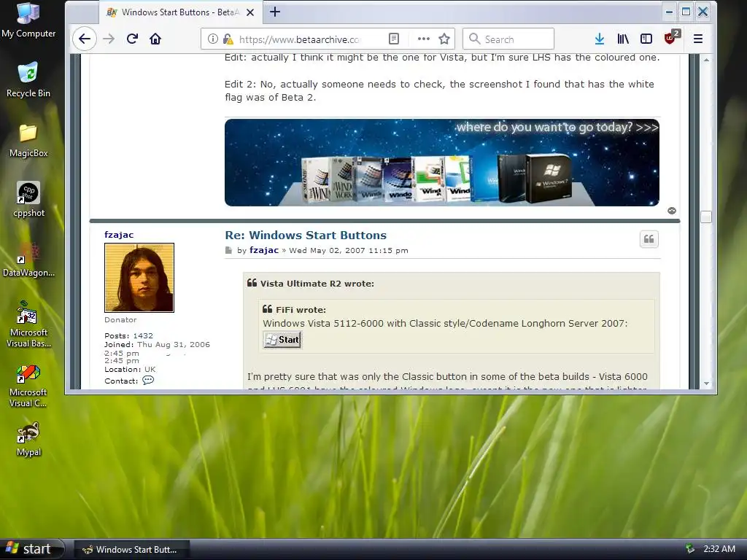
Task: Quote fzajac's post with quote button
Action: pyautogui.click(x=649, y=239)
